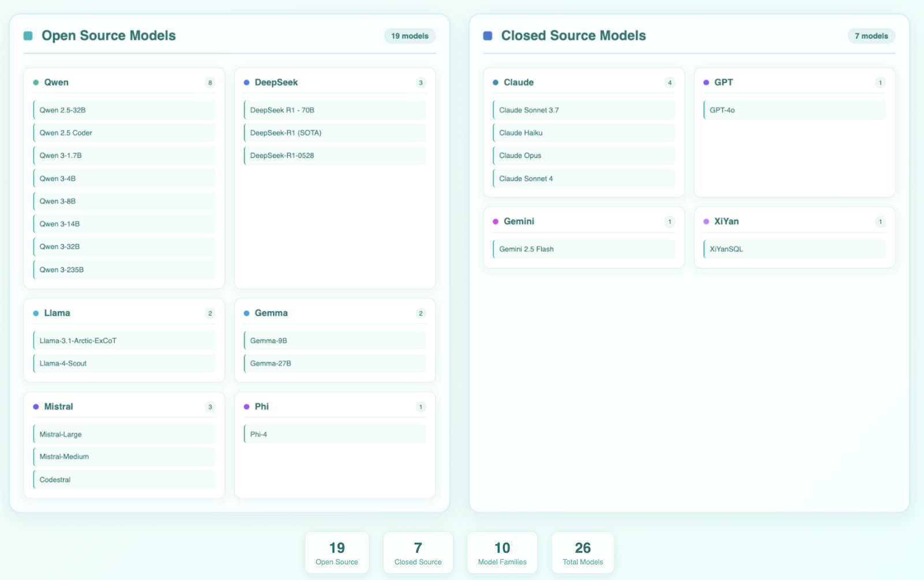Select Gemini 2.5 Flash model
This screenshot has height=580, width=924.
pyautogui.click(x=584, y=249)
